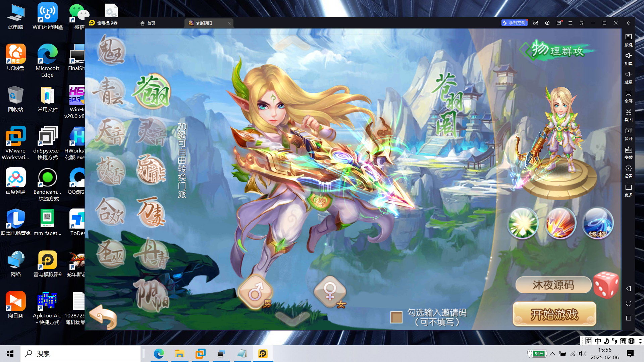Open the emulator hamburger menu
The image size is (644, 362).
coord(570,23)
